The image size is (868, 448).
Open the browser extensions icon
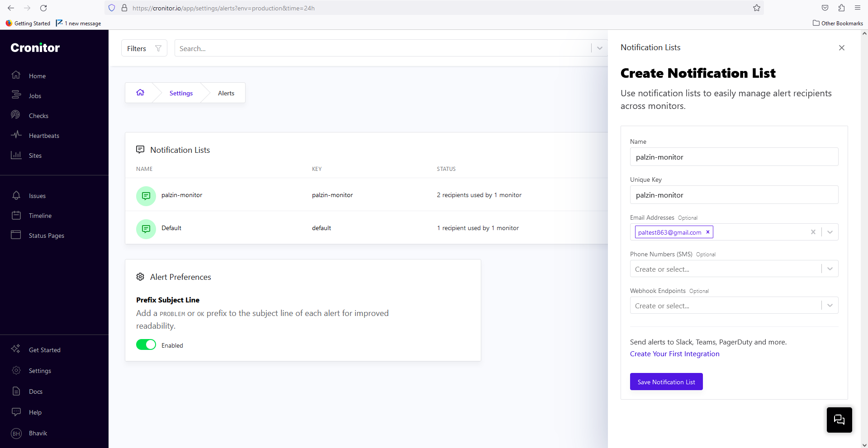coord(841,8)
